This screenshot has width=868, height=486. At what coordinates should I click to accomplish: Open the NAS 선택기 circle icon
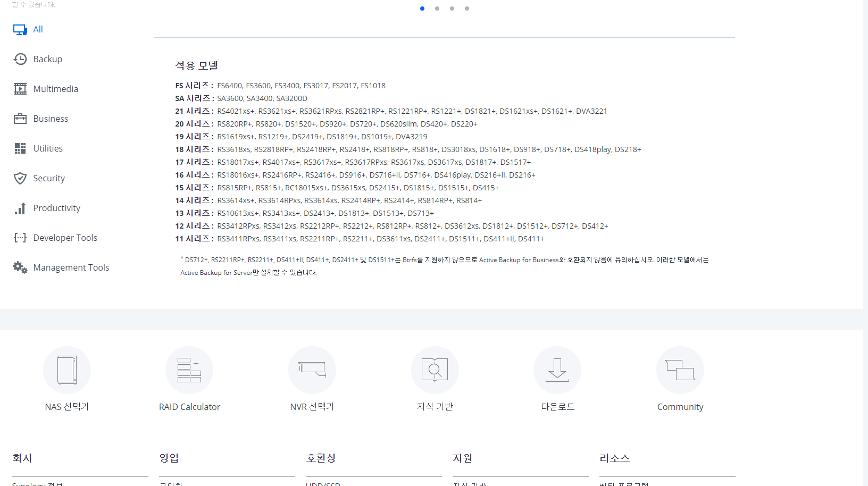point(67,370)
